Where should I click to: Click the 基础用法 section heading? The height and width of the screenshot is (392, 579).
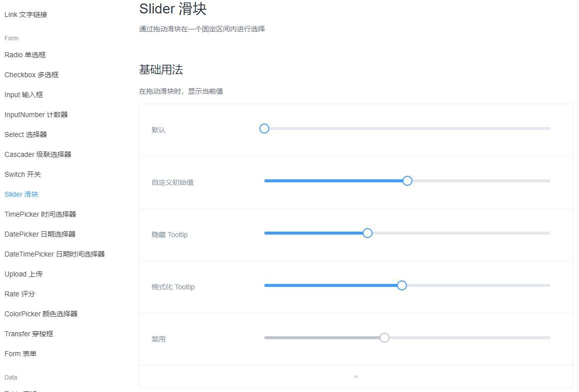point(161,70)
